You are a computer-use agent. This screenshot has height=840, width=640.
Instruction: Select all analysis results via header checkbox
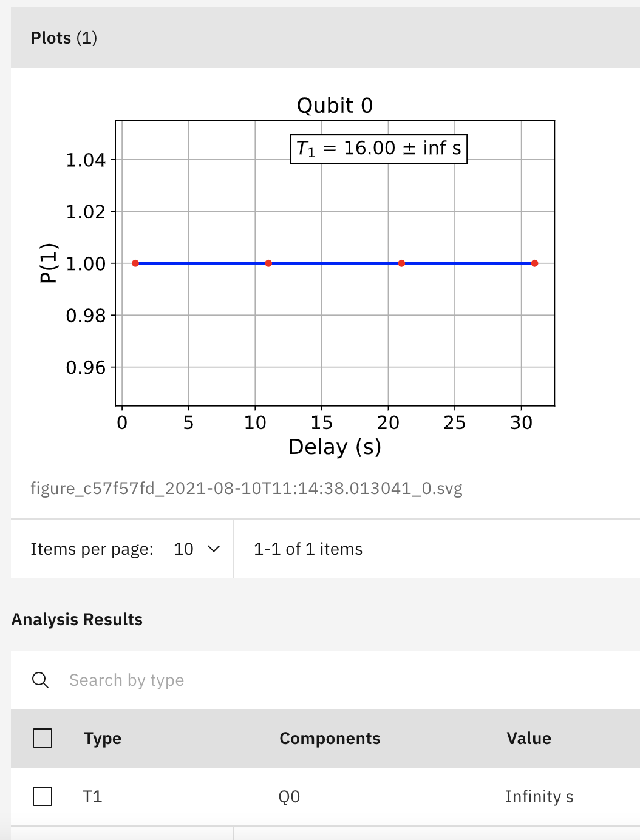[41, 739]
